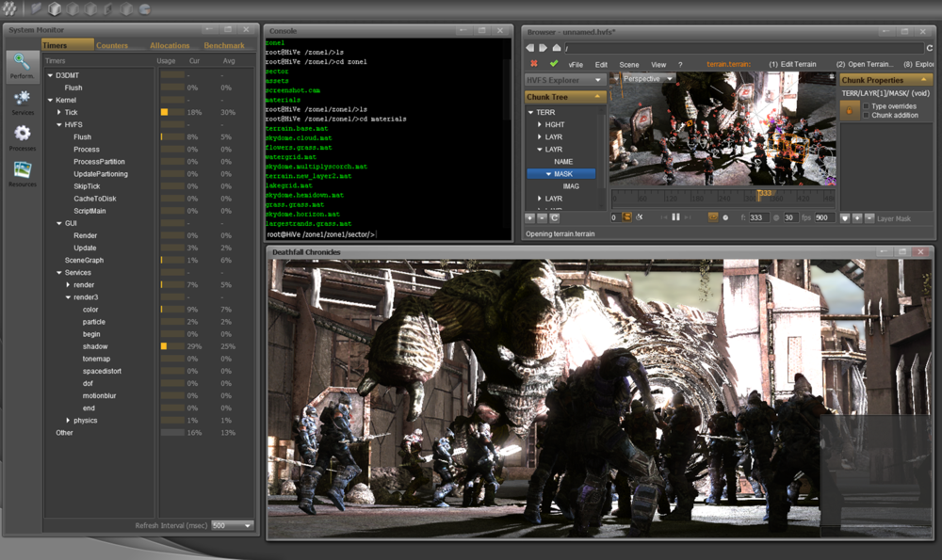
Task: Enable the Chunk addition checkbox
Action: coord(867,115)
